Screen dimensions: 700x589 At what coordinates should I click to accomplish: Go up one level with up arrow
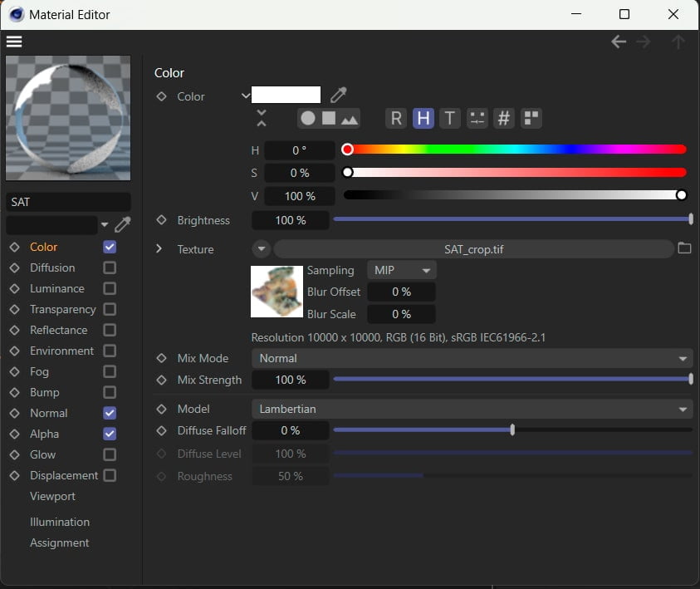click(678, 42)
